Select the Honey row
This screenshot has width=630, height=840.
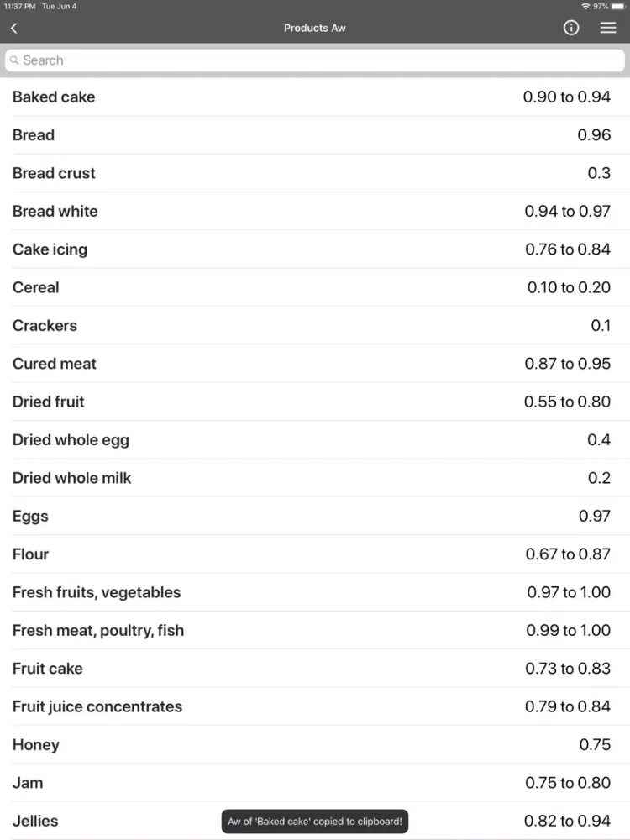[315, 744]
